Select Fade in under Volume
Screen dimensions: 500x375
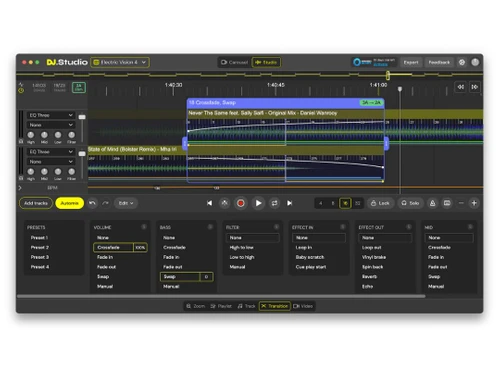(105, 257)
